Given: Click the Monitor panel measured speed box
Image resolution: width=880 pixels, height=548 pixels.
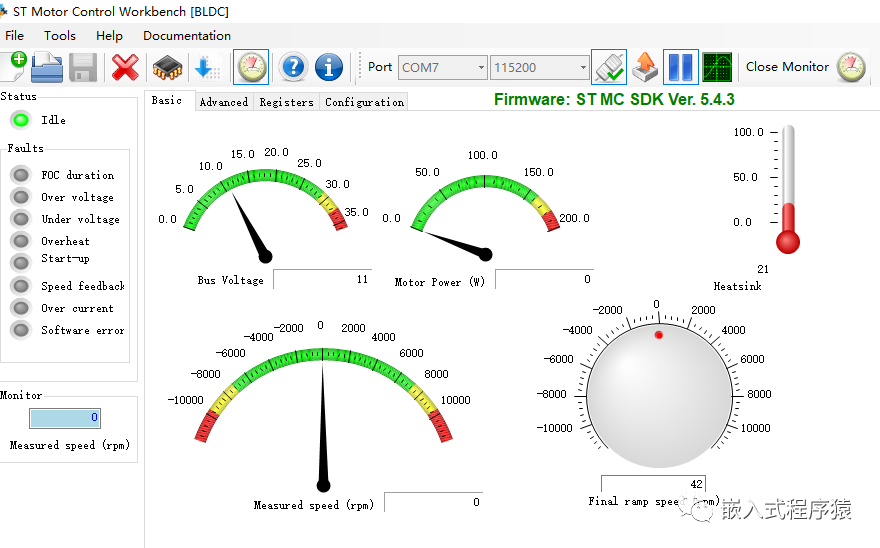Looking at the screenshot, I should tap(65, 418).
